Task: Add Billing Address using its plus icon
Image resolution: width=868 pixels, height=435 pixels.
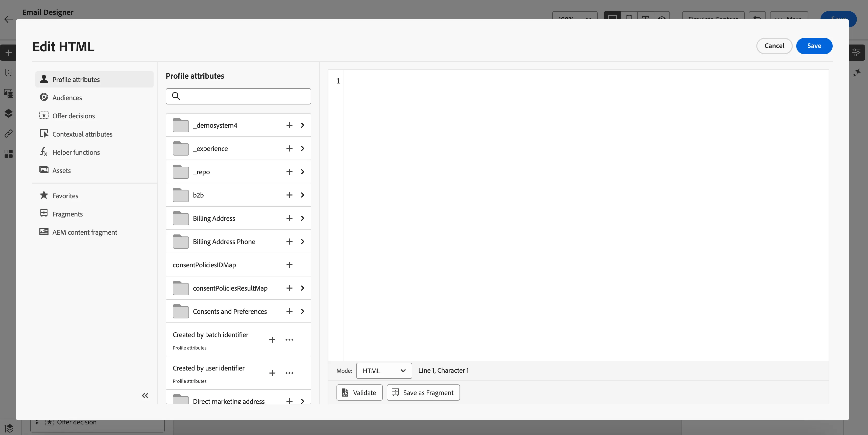Action: 289,218
